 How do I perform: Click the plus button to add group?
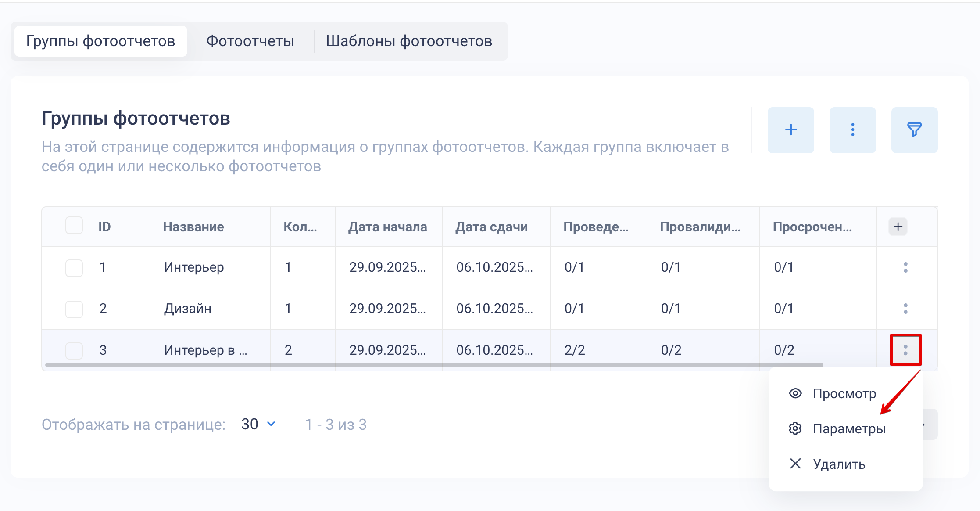[x=790, y=130]
